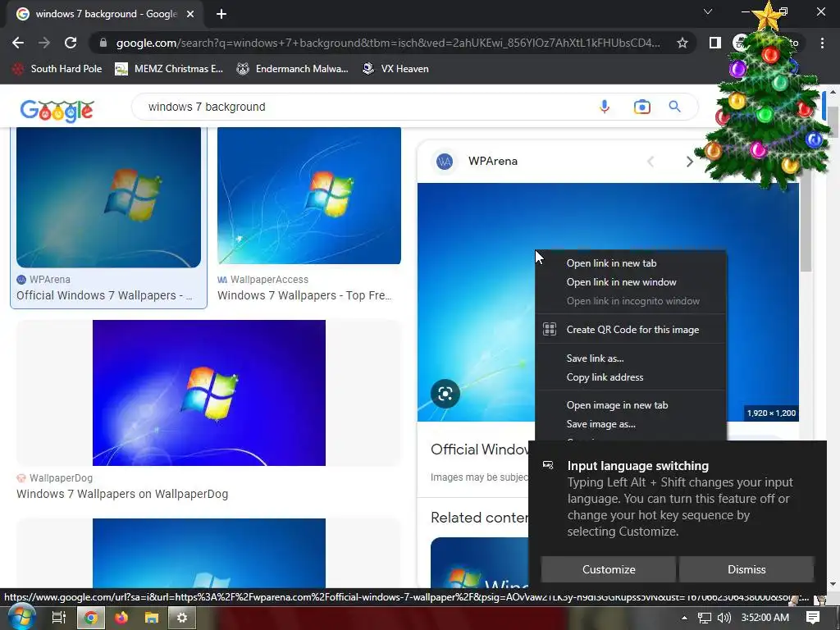Screen dimensions: 840x630
Task: Open a new tab with the plus button
Action: pos(221,14)
